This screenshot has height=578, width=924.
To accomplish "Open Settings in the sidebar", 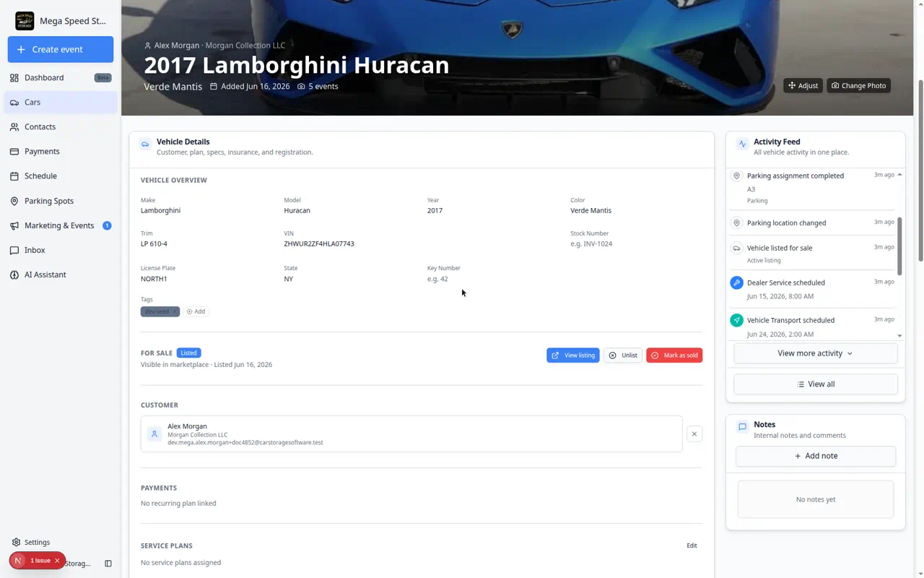I will pos(31,542).
